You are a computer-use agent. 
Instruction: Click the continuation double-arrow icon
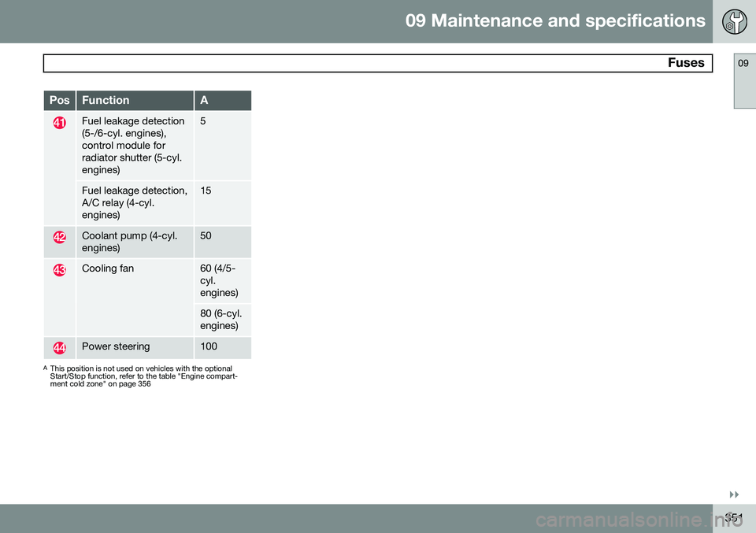(x=734, y=494)
